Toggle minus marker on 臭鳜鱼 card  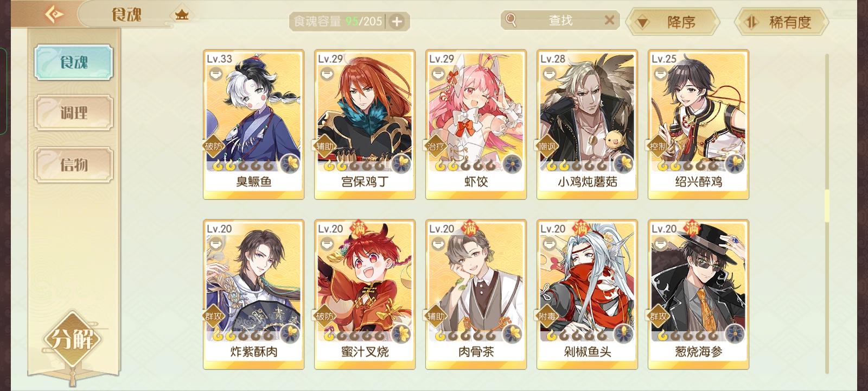(x=214, y=73)
